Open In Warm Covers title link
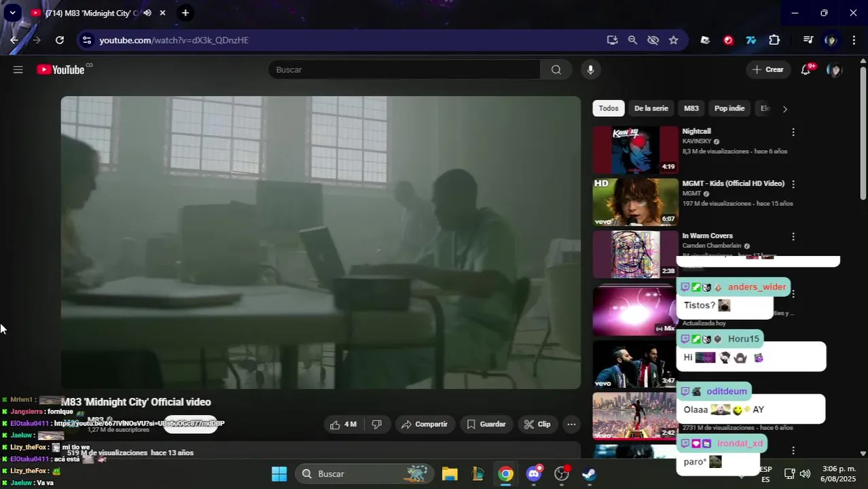This screenshot has width=868, height=489. point(707,236)
